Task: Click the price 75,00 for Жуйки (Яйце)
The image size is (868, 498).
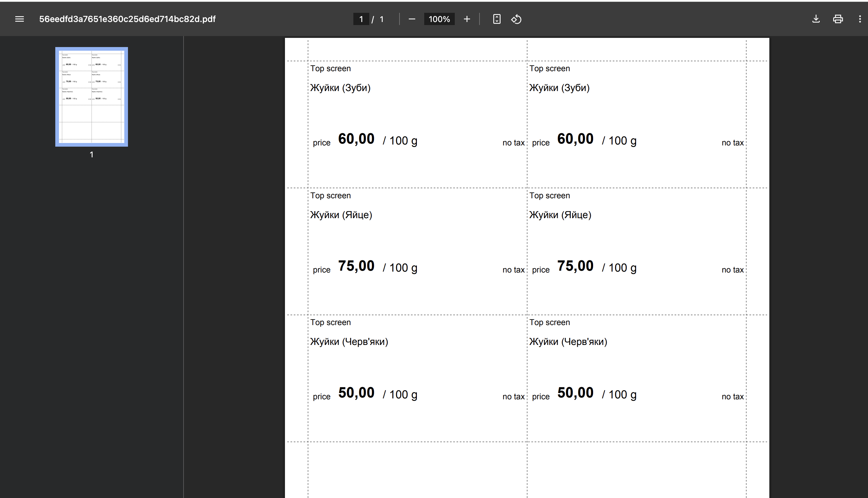Action: [x=356, y=265]
